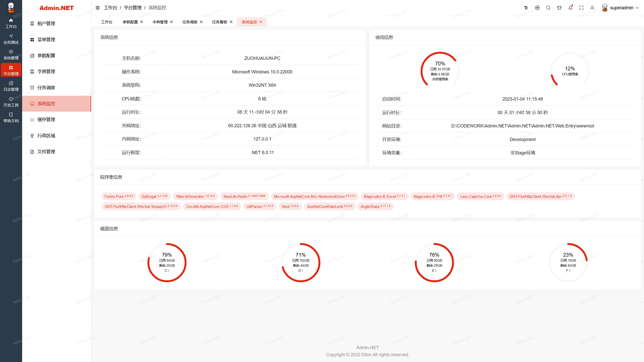Viewport: 644px width, 362px height.
Task: Switch to the 字典管理 tab
Action: pyautogui.click(x=160, y=22)
